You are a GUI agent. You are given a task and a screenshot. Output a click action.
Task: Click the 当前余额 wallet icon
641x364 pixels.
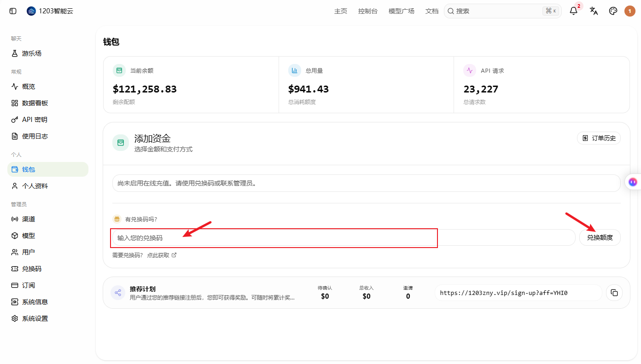119,70
